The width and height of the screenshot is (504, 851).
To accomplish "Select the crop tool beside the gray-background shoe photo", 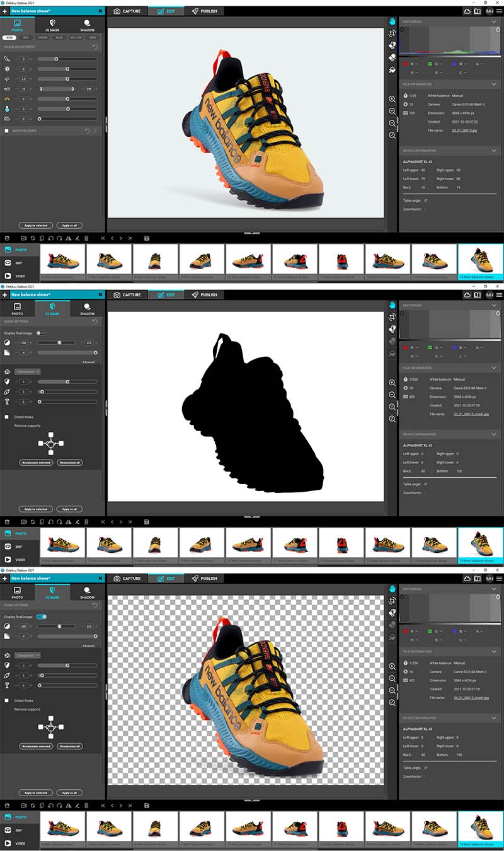I will coord(392,33).
